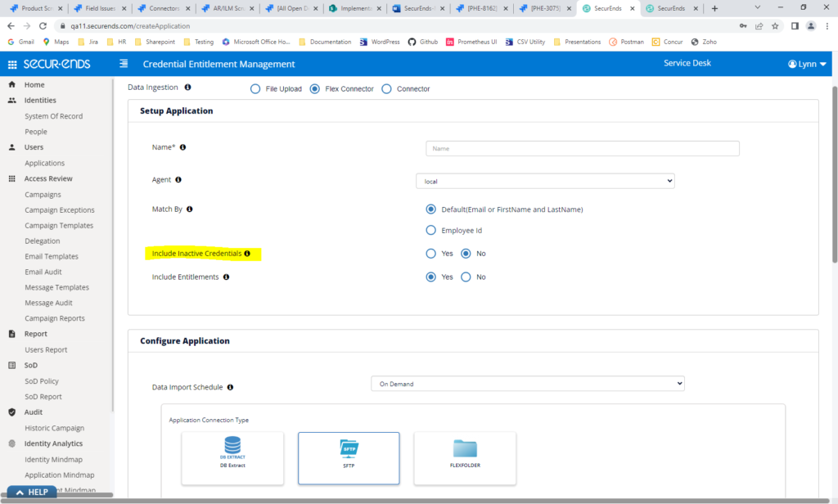Click the Users person icon
Viewport: 838px width, 504px height.
pos(11,147)
